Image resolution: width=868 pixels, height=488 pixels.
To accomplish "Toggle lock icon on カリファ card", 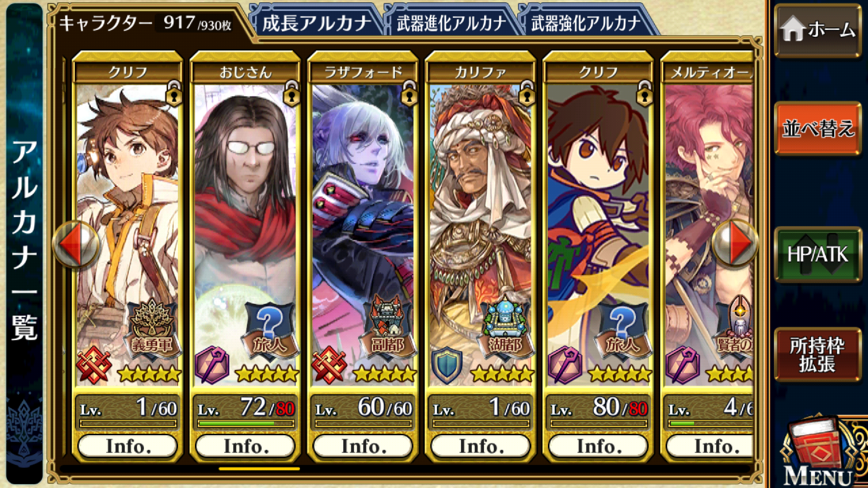I will coord(527,94).
